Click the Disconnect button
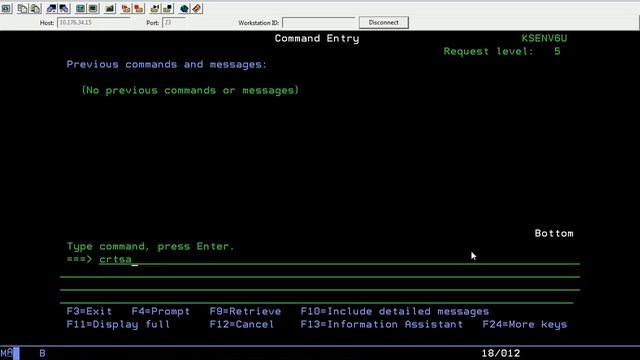The width and height of the screenshot is (640, 360). tap(384, 22)
